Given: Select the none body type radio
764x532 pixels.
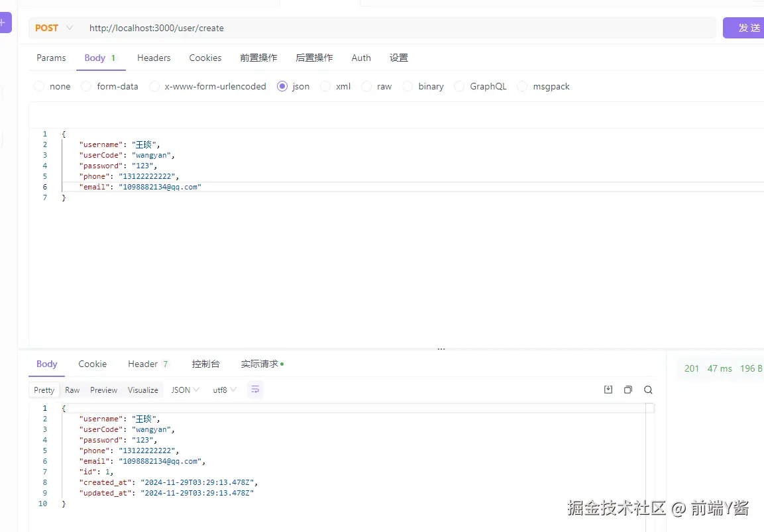Looking at the screenshot, I should pos(40,86).
